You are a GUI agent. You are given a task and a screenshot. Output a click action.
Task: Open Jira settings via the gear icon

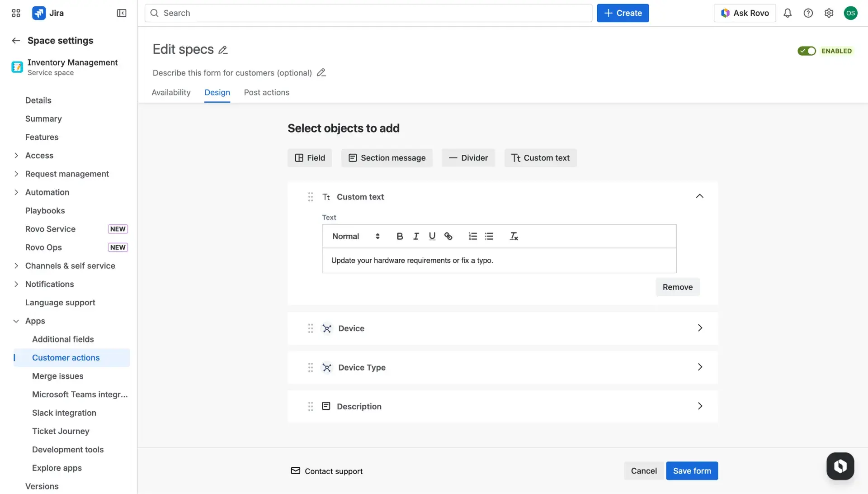[x=829, y=13]
